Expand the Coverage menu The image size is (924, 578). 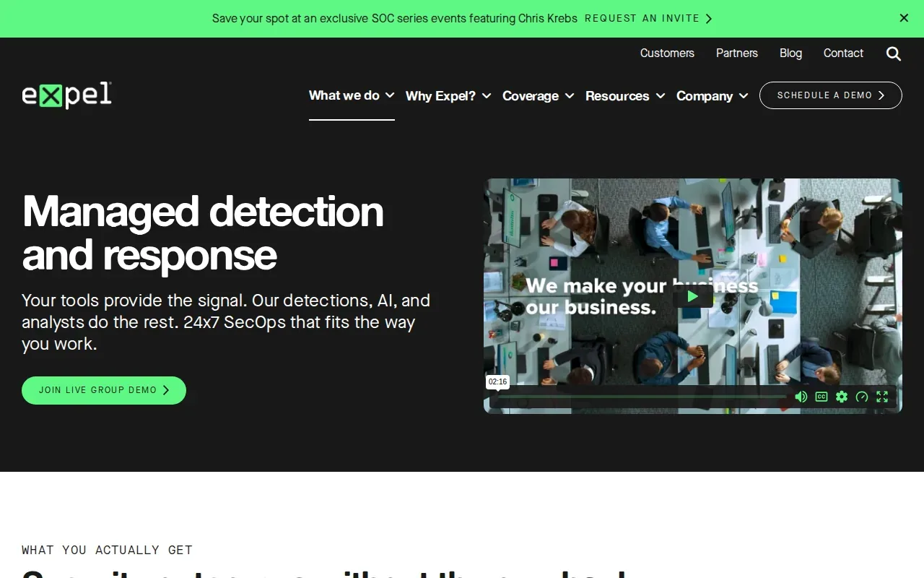click(x=539, y=96)
